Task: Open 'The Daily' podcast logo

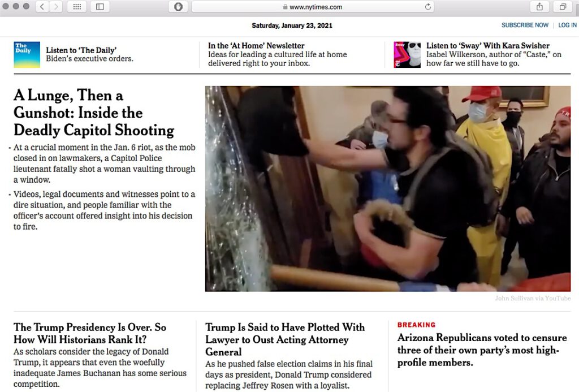Action: (x=27, y=55)
